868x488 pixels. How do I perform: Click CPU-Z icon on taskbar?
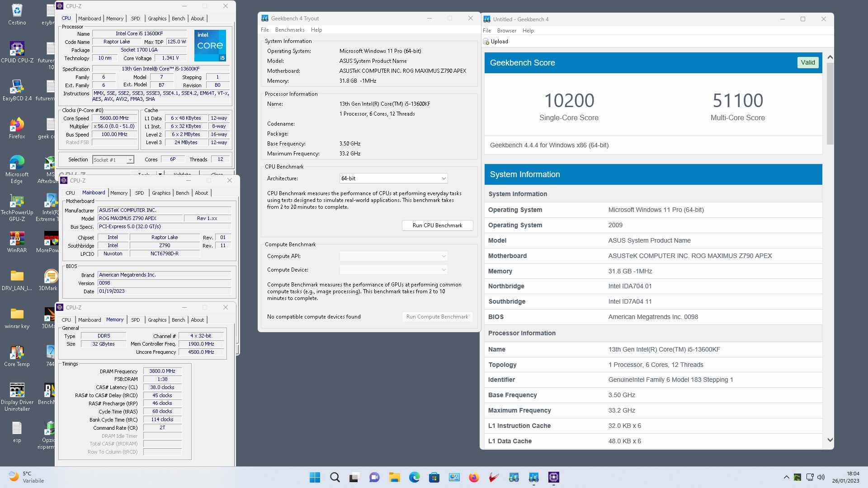(x=553, y=477)
